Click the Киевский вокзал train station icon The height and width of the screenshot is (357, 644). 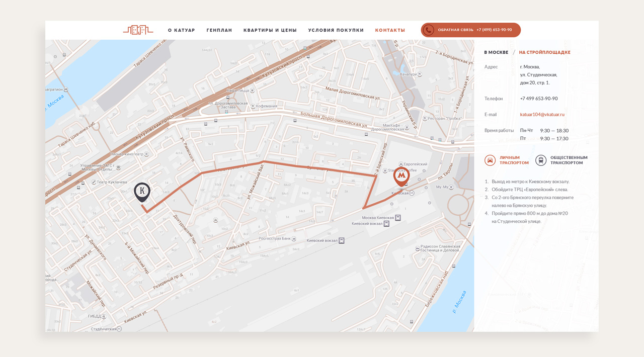tap(342, 241)
